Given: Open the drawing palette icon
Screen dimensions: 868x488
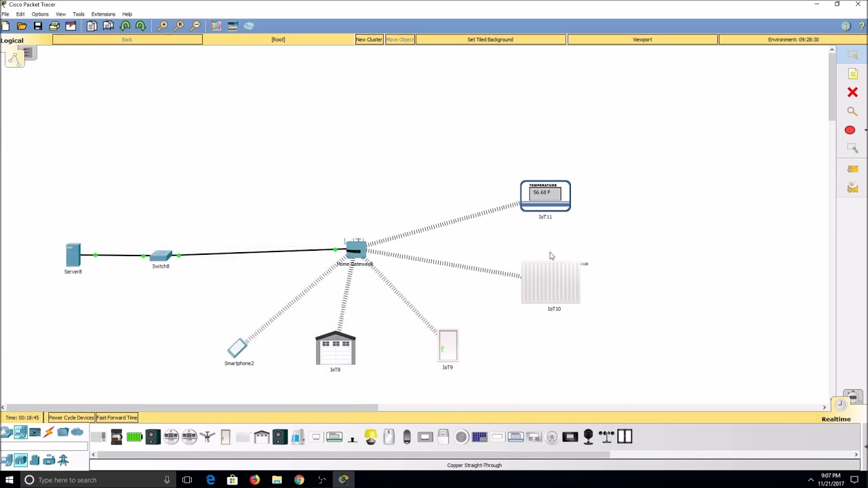Looking at the screenshot, I should (x=216, y=26).
